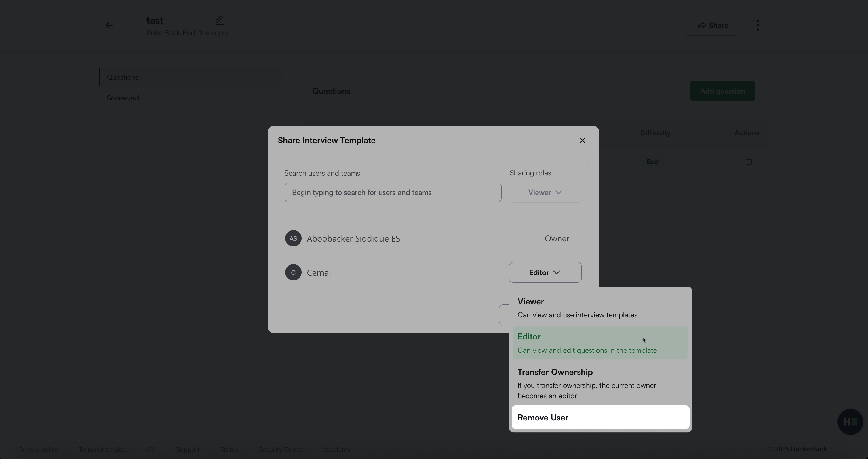The image size is (868, 459).
Task: Click Cemal's C avatar circle
Action: (x=293, y=272)
